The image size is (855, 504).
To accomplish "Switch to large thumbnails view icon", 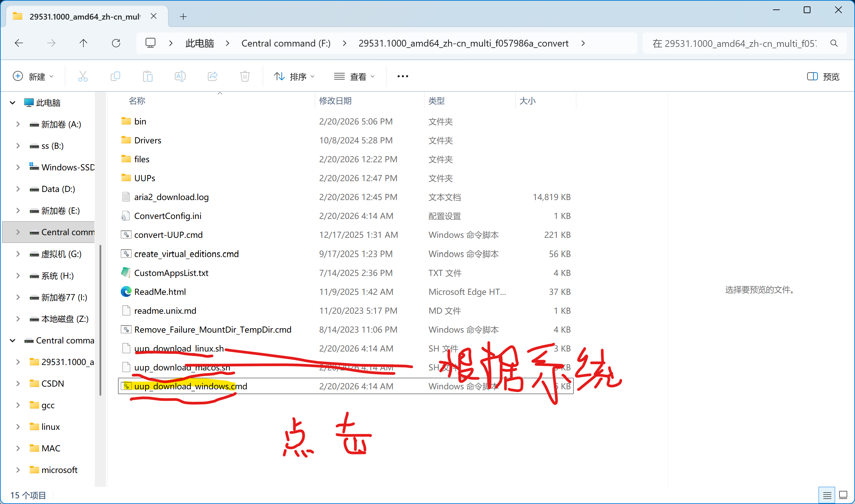I will pyautogui.click(x=843, y=495).
